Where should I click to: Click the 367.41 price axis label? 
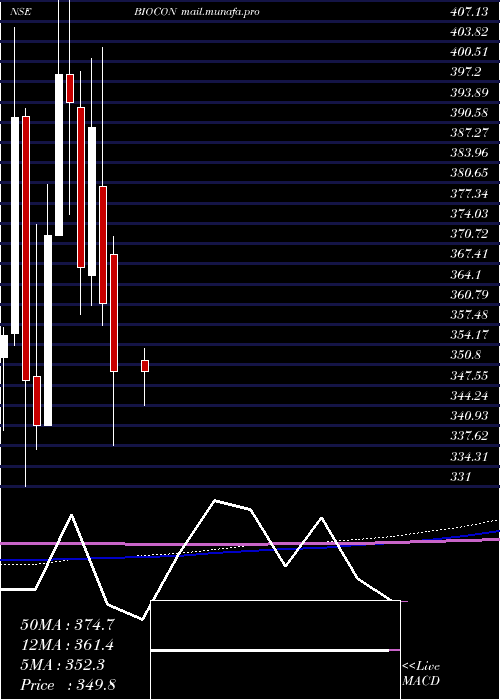[469, 254]
